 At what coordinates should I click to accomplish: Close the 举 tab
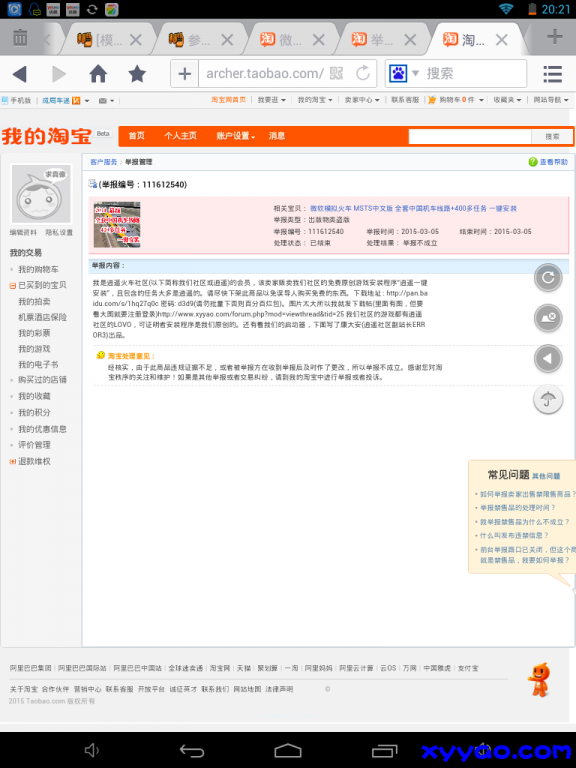(x=410, y=40)
